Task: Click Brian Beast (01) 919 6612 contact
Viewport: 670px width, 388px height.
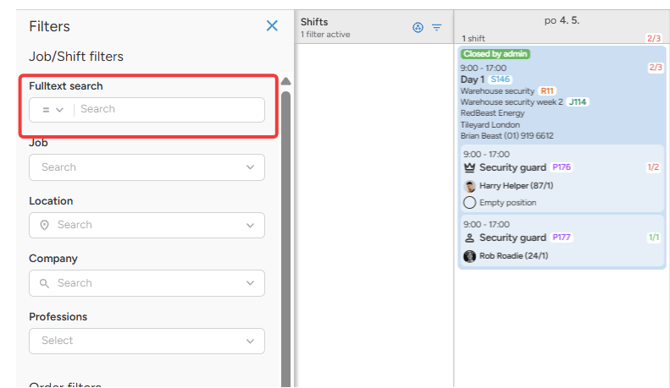Action: pyautogui.click(x=507, y=136)
